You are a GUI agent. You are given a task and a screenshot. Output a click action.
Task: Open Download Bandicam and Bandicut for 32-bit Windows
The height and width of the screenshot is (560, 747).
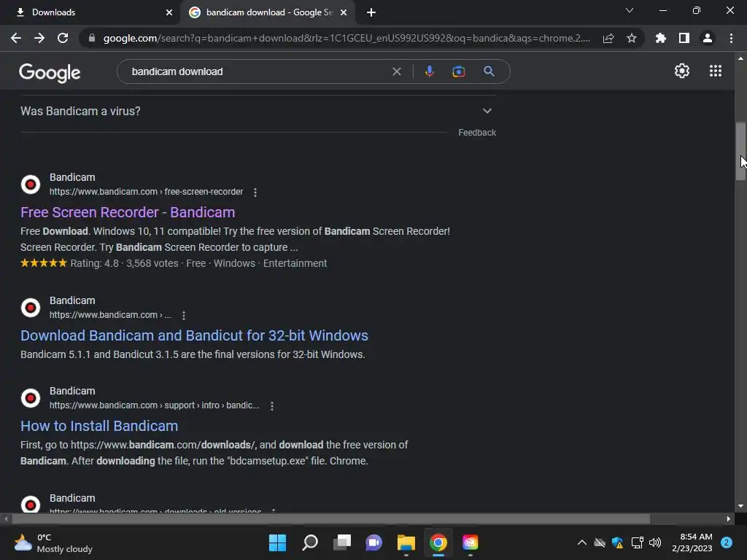coord(194,335)
